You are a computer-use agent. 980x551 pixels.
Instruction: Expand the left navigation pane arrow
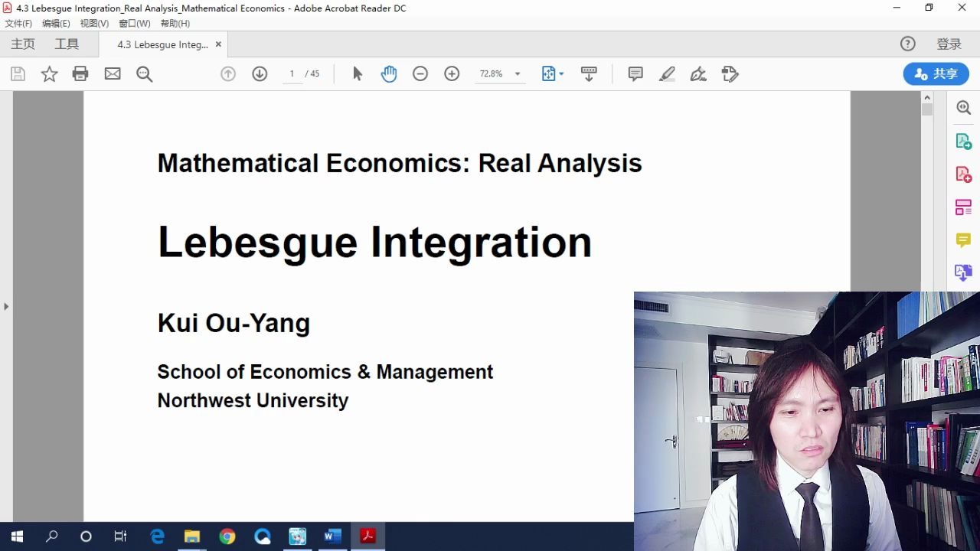[x=6, y=307]
